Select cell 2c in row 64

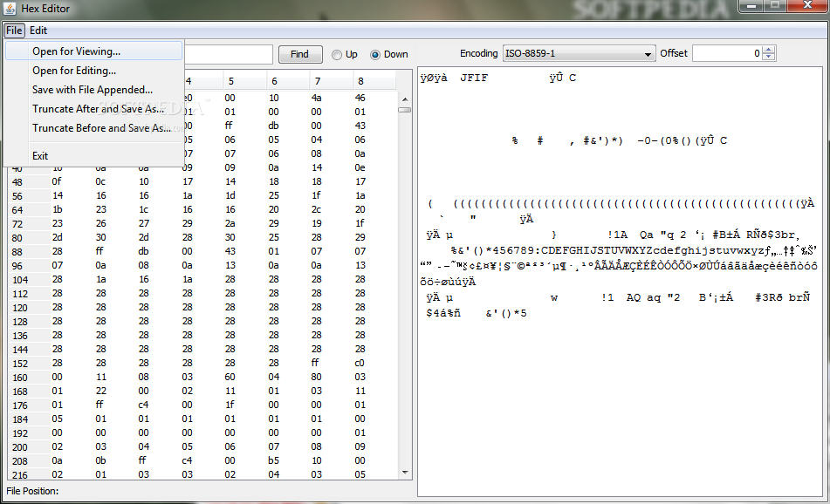click(317, 209)
